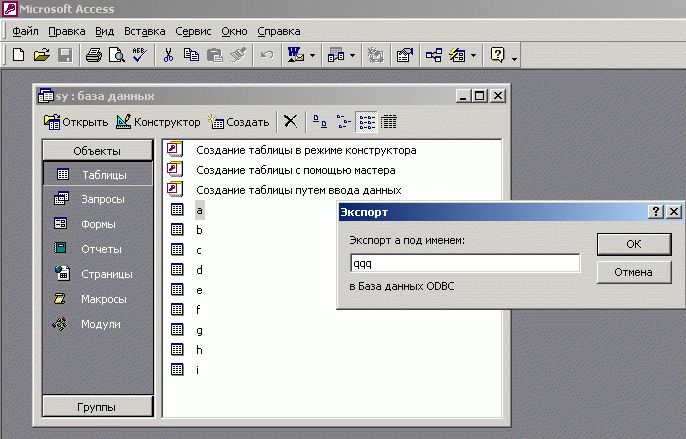Click the Copy toolbar icon
The width and height of the screenshot is (686, 439).
tap(191, 55)
